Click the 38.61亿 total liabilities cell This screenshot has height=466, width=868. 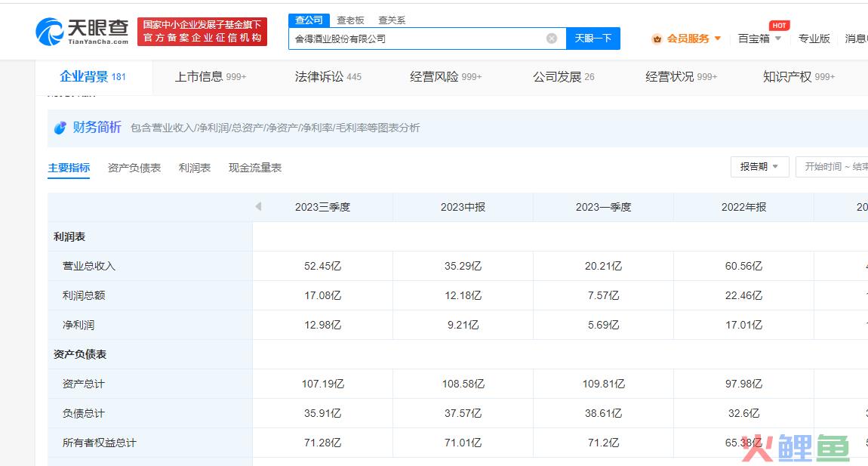[x=603, y=413]
